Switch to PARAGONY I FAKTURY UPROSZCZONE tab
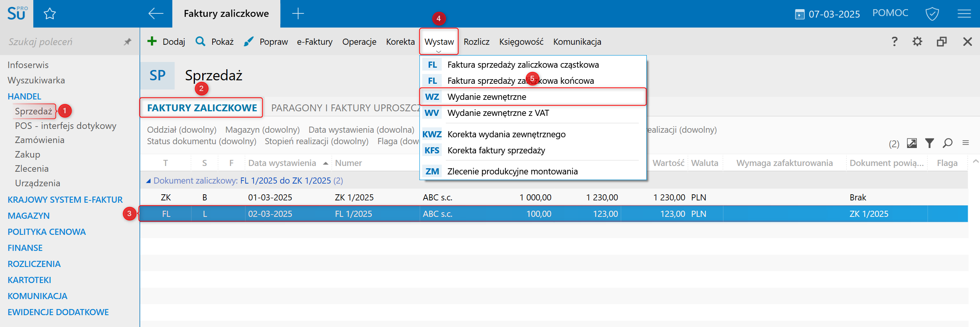Viewport: 980px width, 327px height. pos(345,108)
